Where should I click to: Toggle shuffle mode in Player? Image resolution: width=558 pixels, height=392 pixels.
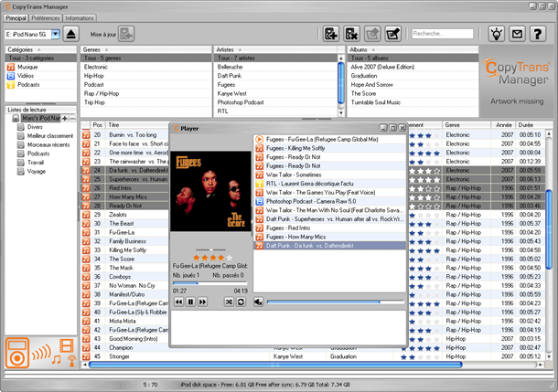[229, 302]
